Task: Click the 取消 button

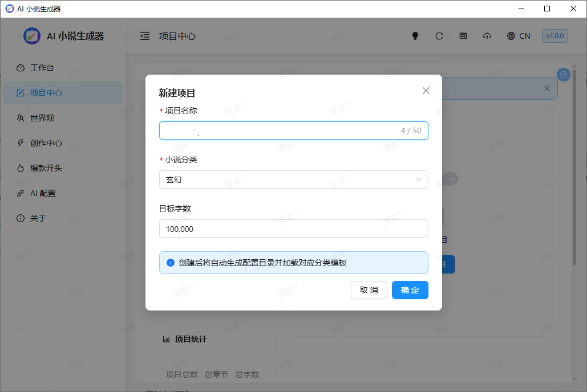Action: click(x=369, y=290)
